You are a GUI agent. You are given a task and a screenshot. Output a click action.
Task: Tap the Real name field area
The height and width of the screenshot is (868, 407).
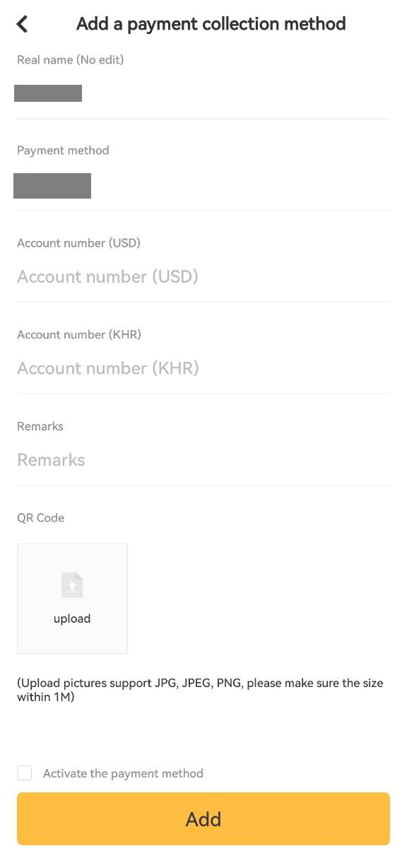click(x=48, y=93)
